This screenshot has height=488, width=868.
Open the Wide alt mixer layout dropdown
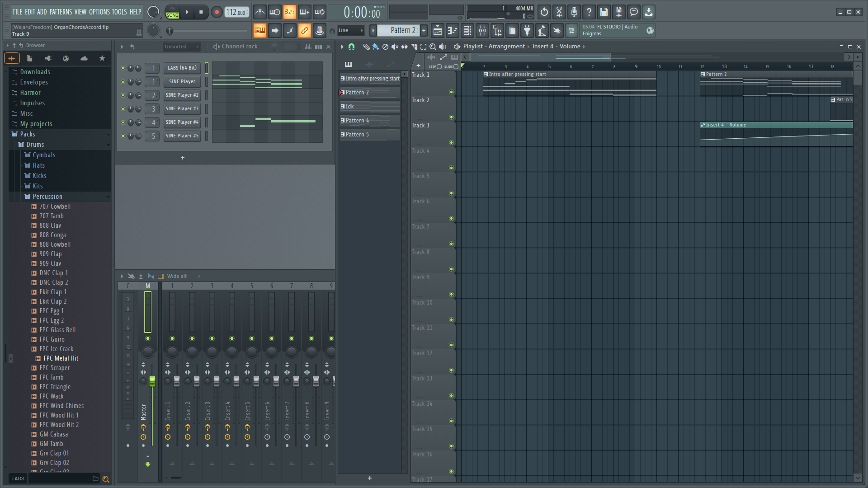click(x=183, y=276)
